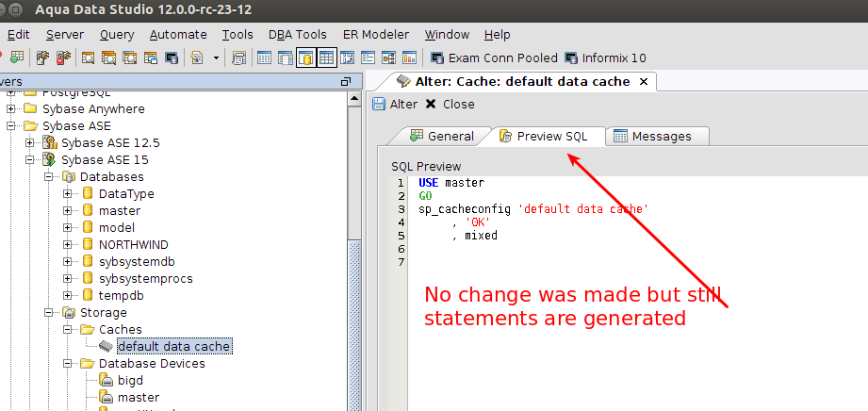868x411 pixels.
Task: Open the database terminal icon with cylinder
Action: click(171, 58)
